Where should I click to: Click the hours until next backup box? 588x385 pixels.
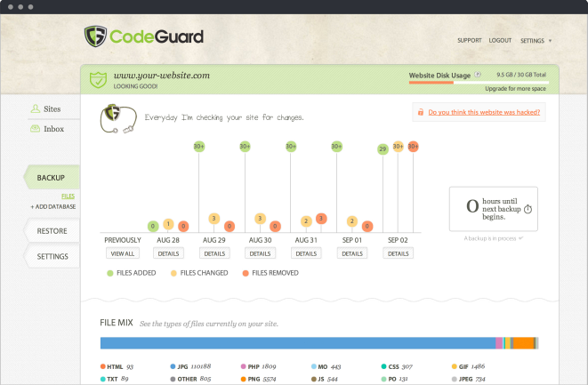point(494,209)
